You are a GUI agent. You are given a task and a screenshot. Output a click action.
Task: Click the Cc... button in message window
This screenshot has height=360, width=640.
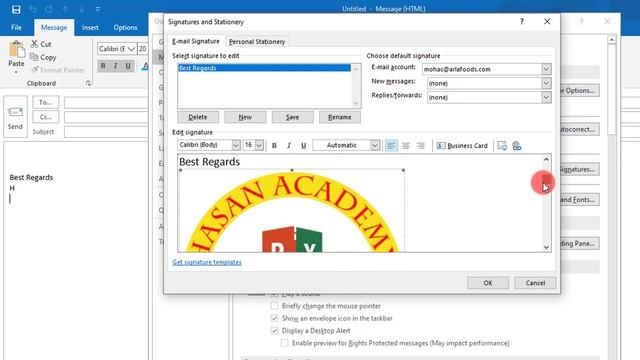pyautogui.click(x=46, y=117)
